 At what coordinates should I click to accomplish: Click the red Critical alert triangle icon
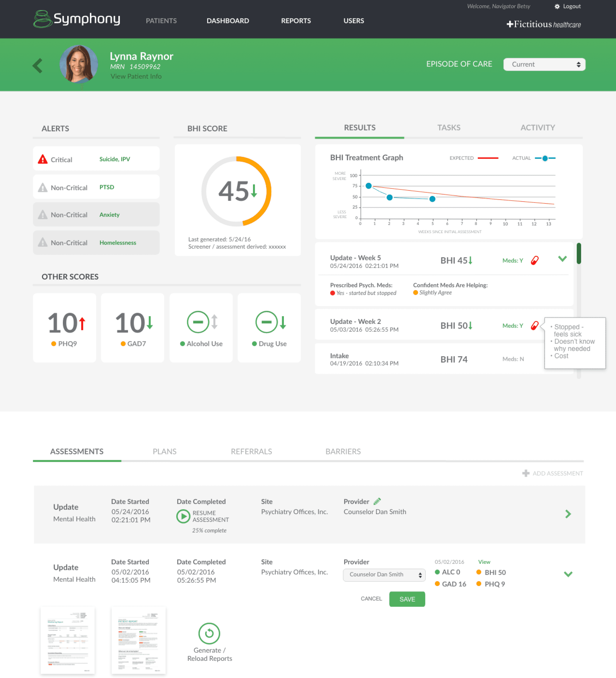tap(43, 159)
